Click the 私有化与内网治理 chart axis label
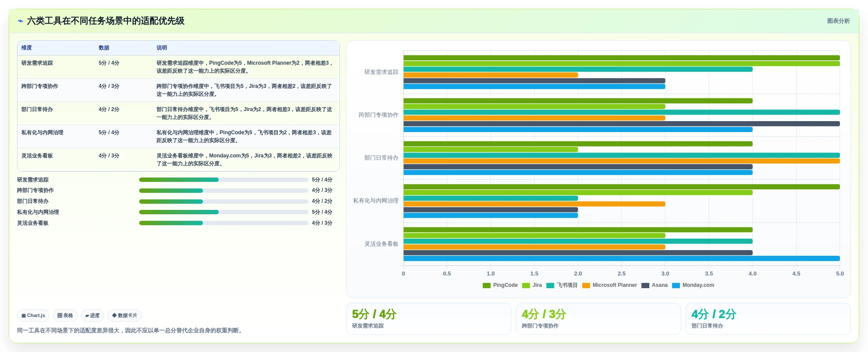This screenshot has height=352, width=868. (x=376, y=201)
